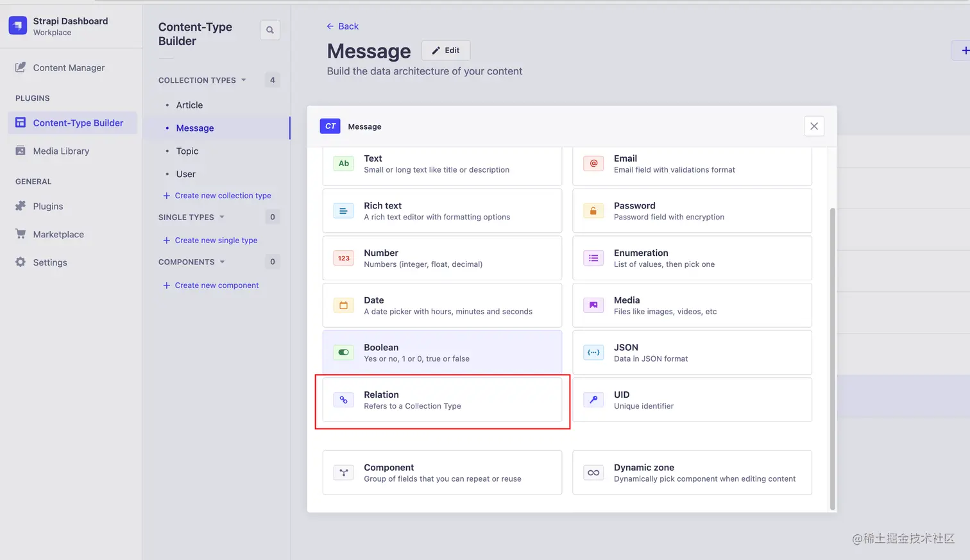This screenshot has width=970, height=560.
Task: Click the orange padlock password icon
Action: point(593,210)
